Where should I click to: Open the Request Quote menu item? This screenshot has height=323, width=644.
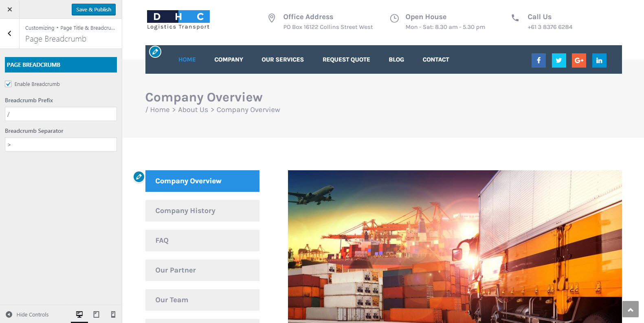(346, 59)
